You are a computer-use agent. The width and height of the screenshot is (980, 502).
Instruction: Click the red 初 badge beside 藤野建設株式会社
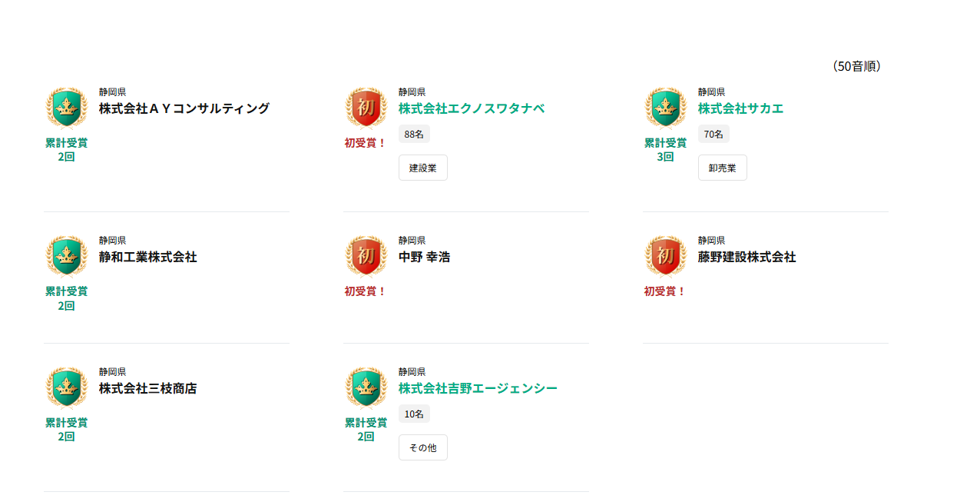(x=666, y=255)
